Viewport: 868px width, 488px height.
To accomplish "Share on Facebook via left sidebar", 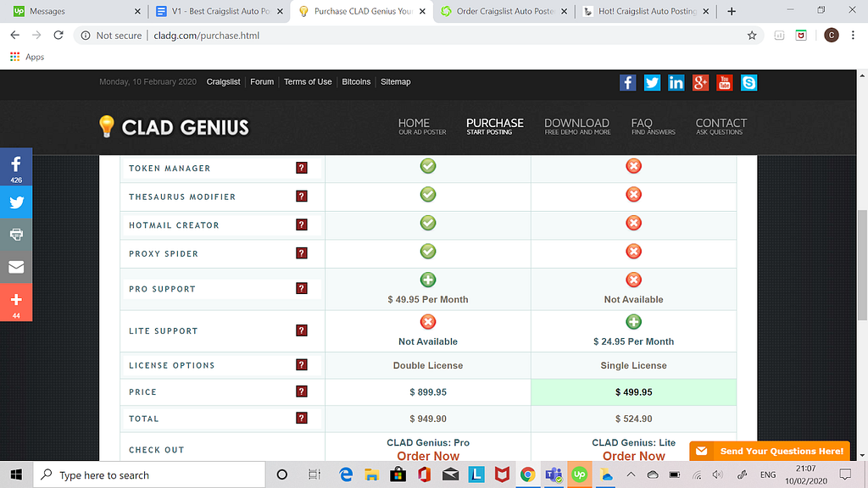I will pyautogui.click(x=16, y=167).
